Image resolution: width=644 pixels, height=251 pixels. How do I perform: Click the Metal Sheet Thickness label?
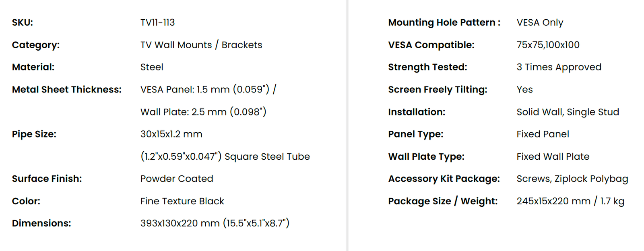click(x=66, y=89)
